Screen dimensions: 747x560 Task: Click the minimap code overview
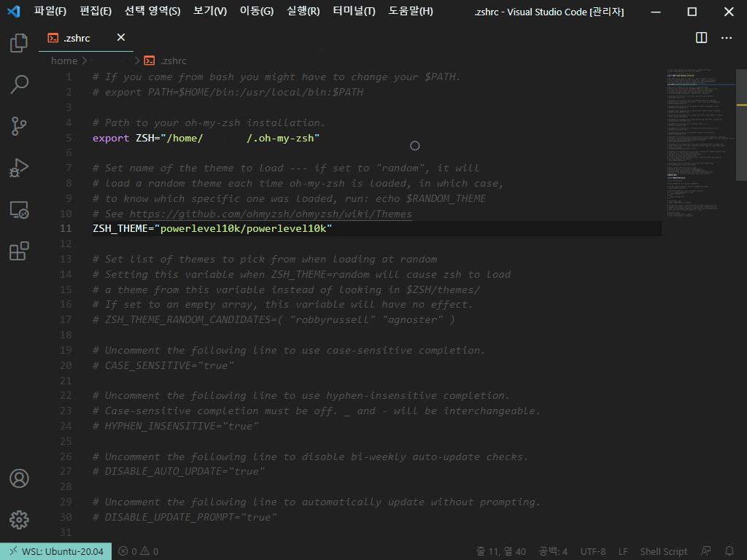(x=701, y=143)
